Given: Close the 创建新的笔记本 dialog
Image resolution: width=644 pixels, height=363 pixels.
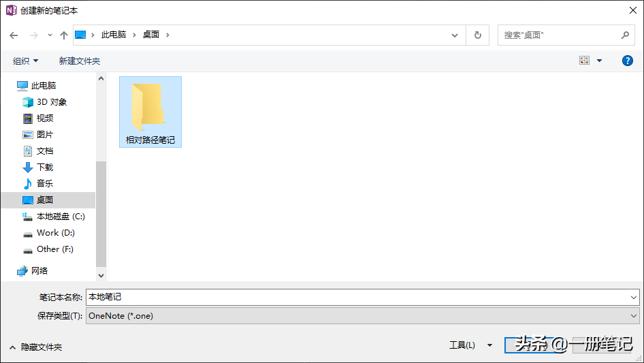Looking at the screenshot, I should 633,10.
